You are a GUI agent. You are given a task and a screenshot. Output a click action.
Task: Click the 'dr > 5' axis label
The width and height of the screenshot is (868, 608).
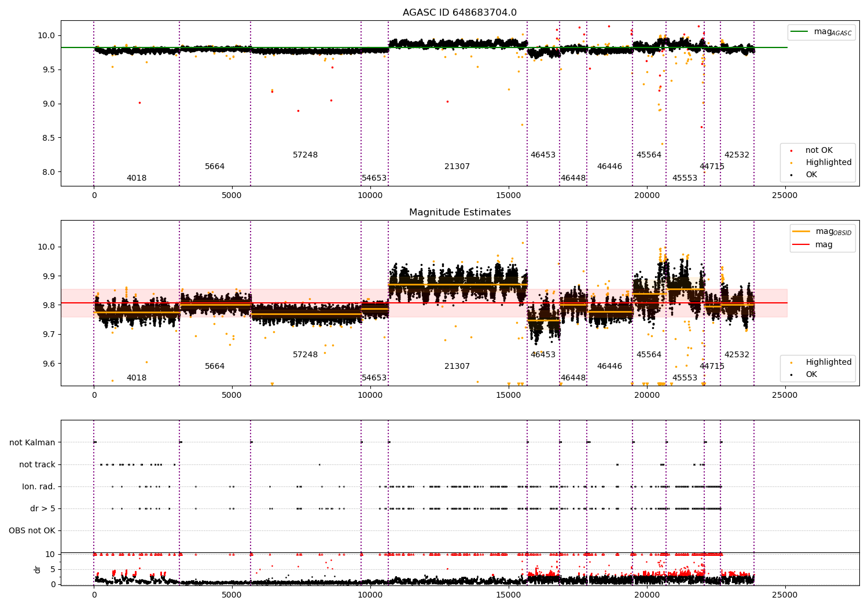coord(43,509)
